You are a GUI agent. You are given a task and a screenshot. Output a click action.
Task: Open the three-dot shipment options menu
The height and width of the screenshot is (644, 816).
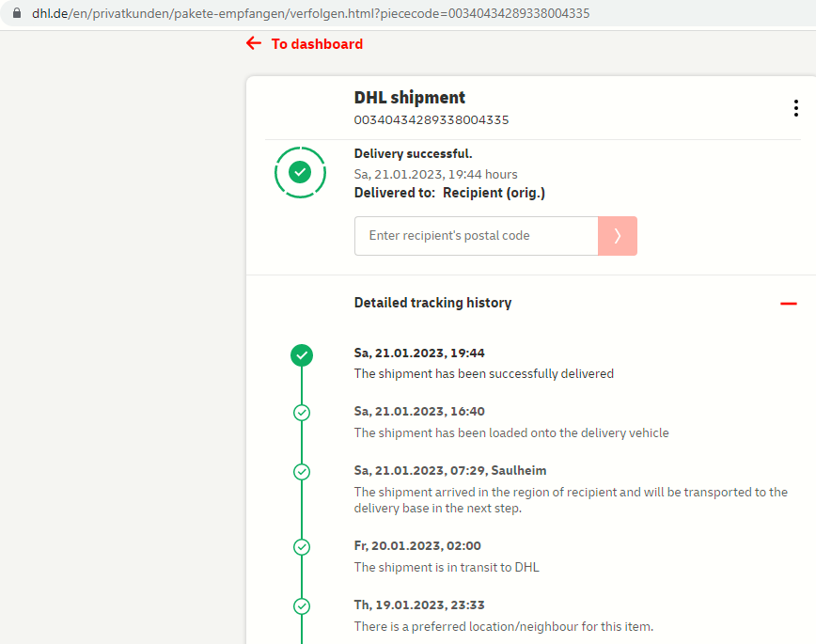click(x=795, y=108)
